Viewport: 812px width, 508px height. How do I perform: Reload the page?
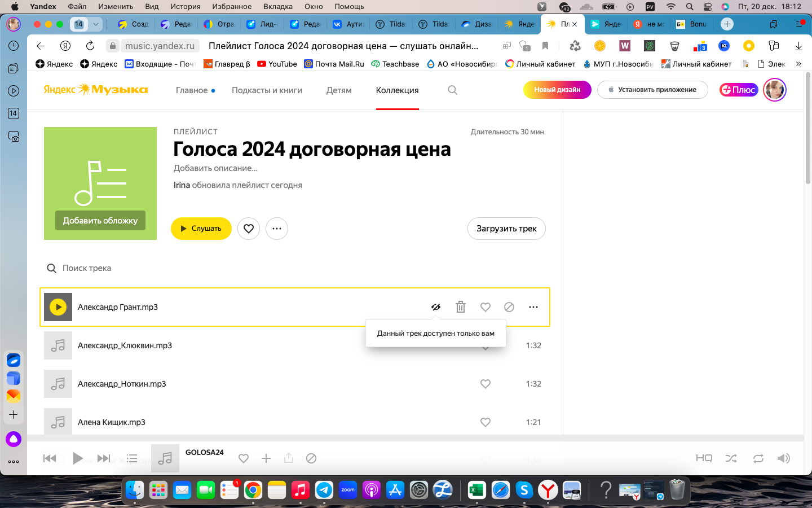pyautogui.click(x=90, y=46)
